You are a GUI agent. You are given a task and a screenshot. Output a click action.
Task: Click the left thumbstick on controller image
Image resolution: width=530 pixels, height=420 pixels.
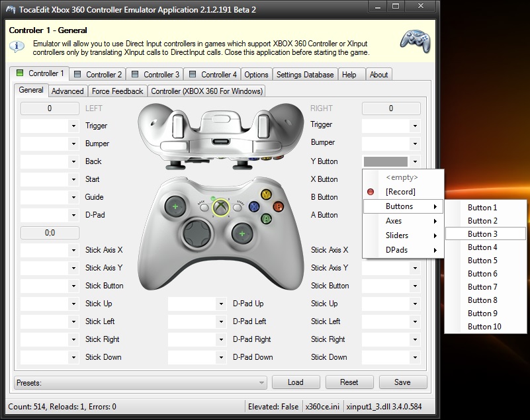pyautogui.click(x=175, y=206)
